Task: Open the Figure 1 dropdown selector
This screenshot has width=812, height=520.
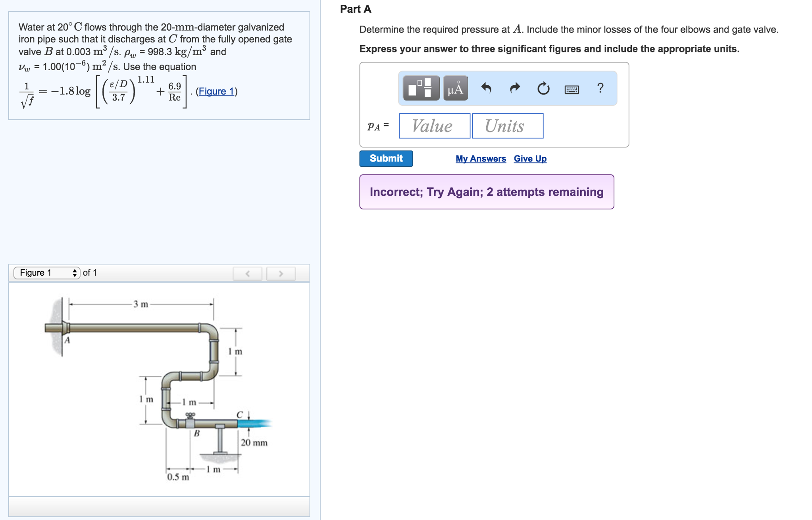Action: 47,272
